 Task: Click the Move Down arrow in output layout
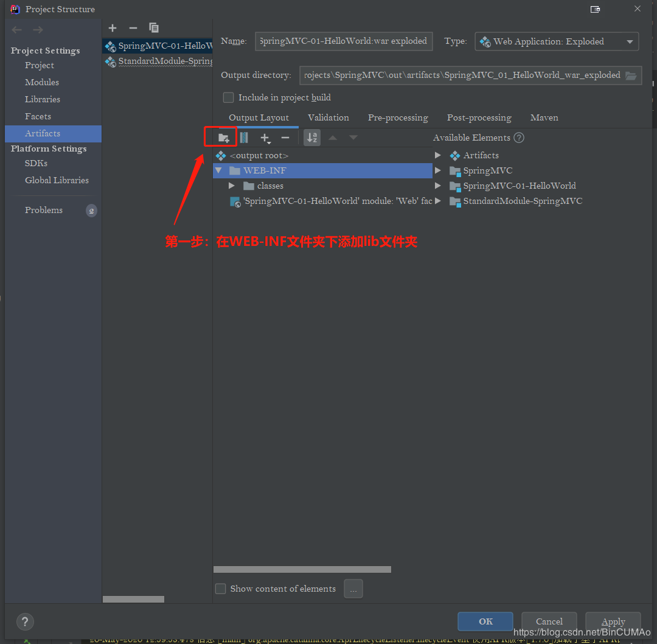(x=353, y=138)
